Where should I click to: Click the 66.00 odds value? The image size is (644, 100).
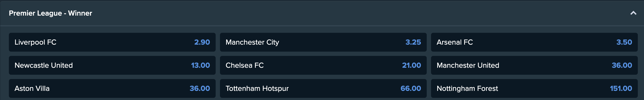pos(411,88)
